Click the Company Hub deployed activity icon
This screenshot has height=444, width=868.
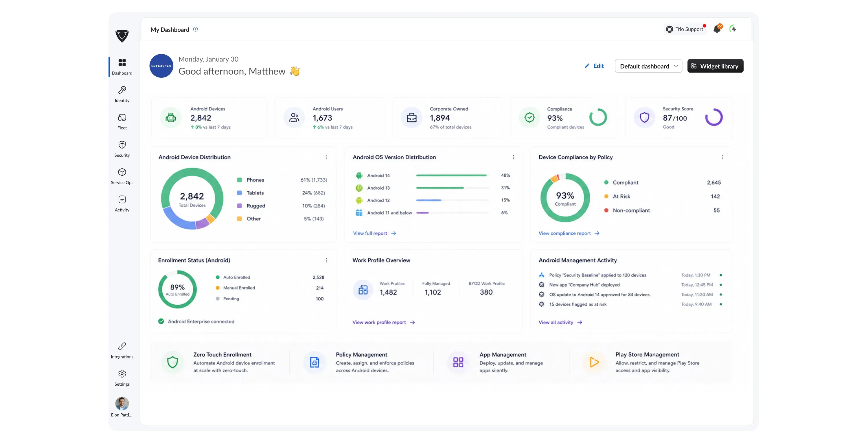[x=542, y=285]
